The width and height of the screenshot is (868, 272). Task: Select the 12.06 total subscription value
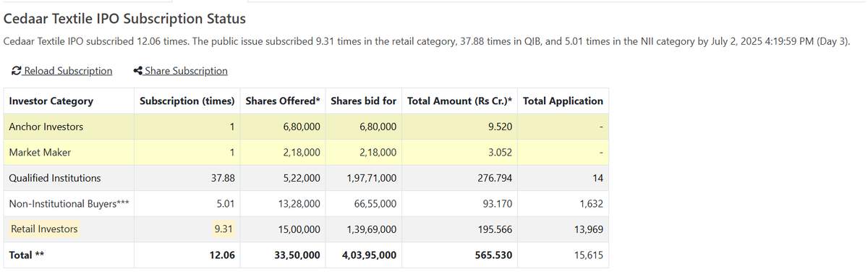click(222, 255)
